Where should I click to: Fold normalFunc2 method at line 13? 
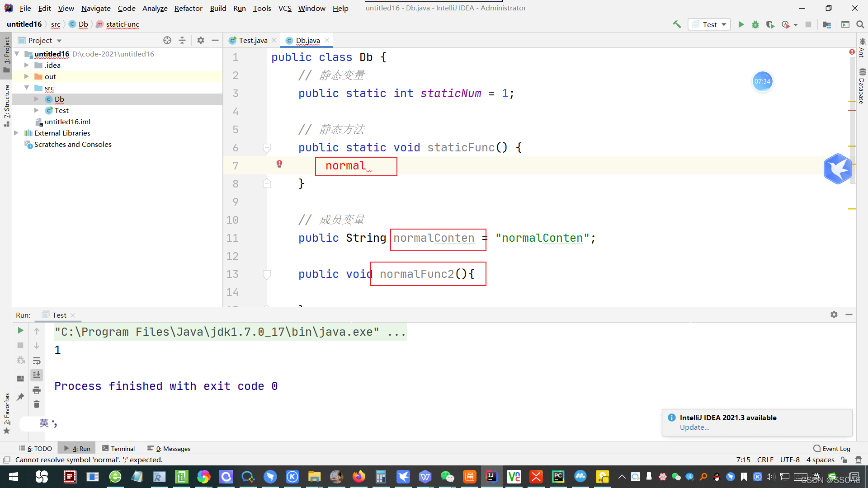(x=267, y=274)
